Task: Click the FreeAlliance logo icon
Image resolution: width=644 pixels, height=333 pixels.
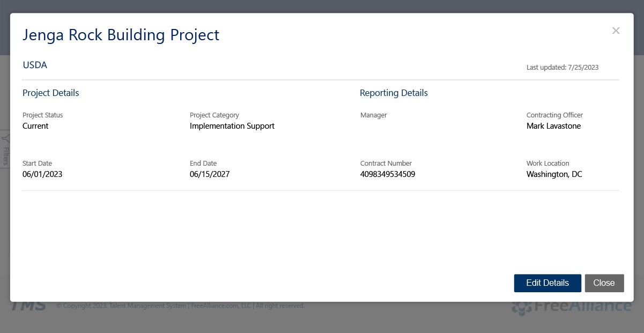Action: 521,307
